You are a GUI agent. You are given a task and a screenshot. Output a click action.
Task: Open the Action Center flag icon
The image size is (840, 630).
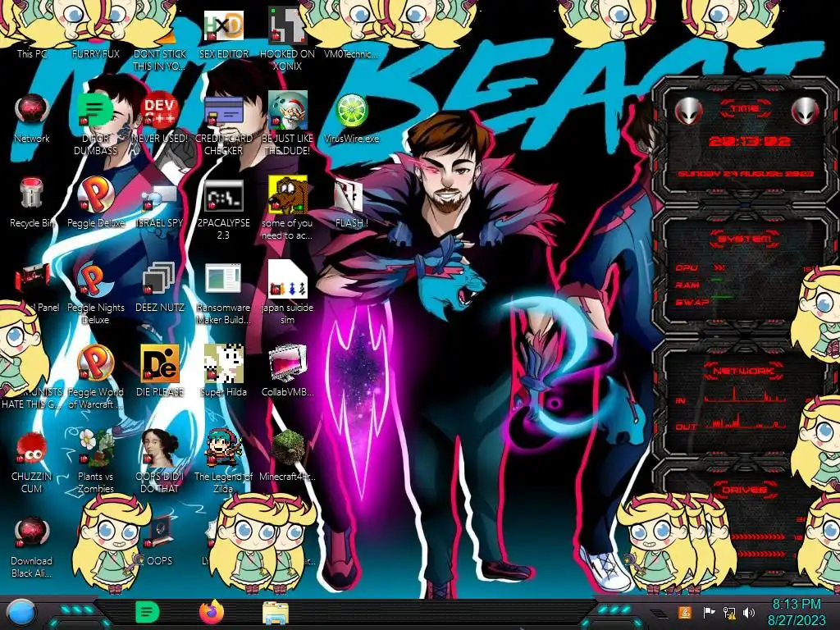(709, 613)
